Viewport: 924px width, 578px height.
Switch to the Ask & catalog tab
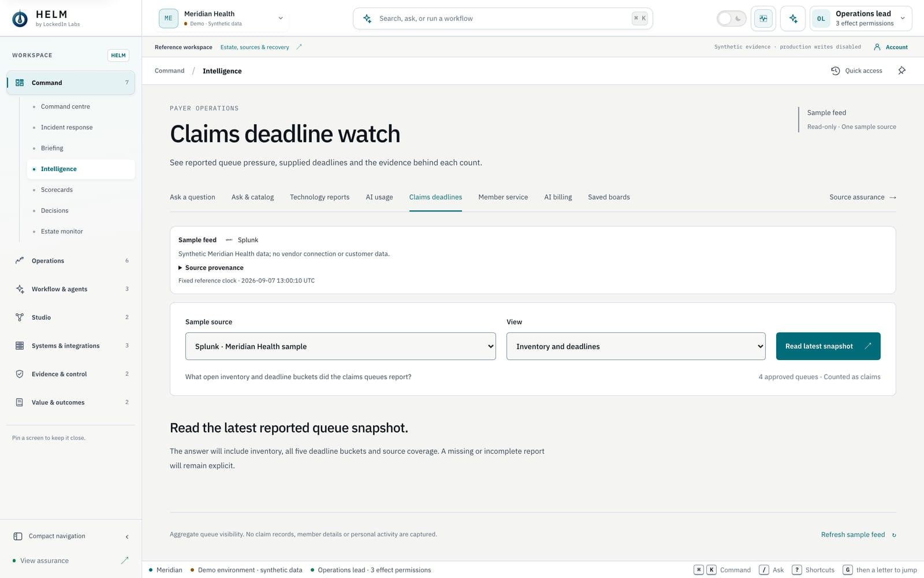tap(252, 197)
